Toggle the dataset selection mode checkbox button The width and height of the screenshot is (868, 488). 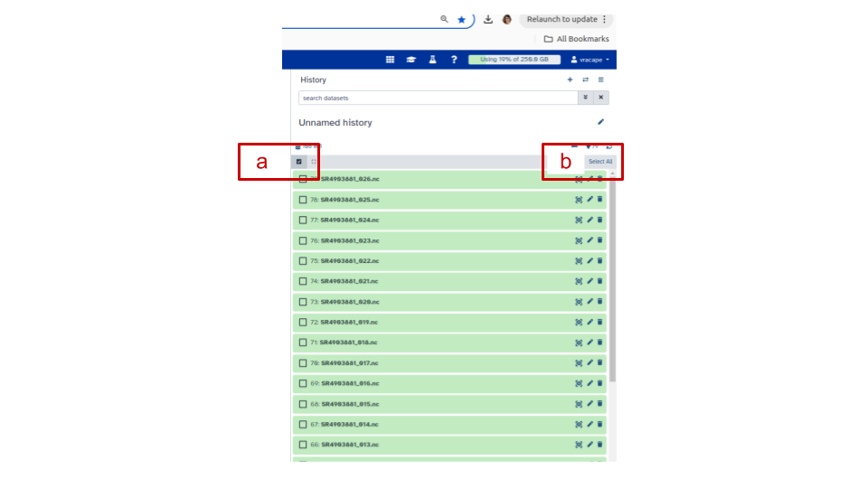(299, 162)
